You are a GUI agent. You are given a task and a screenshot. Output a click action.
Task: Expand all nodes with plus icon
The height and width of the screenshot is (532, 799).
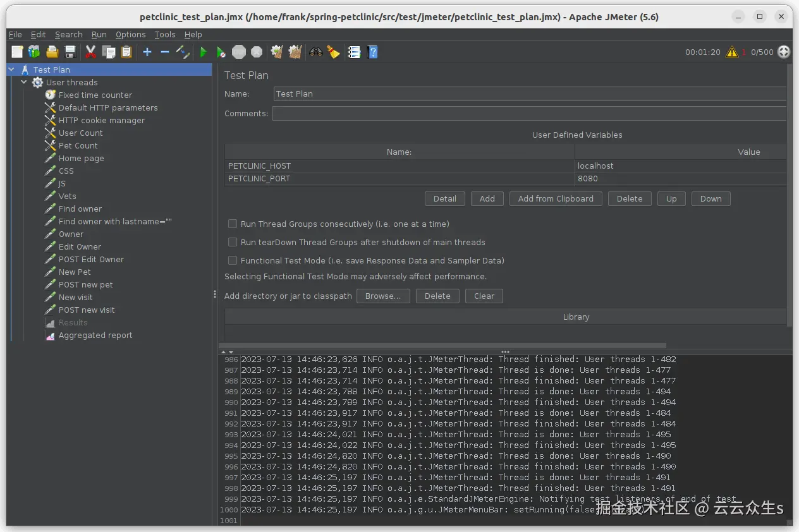[147, 52]
